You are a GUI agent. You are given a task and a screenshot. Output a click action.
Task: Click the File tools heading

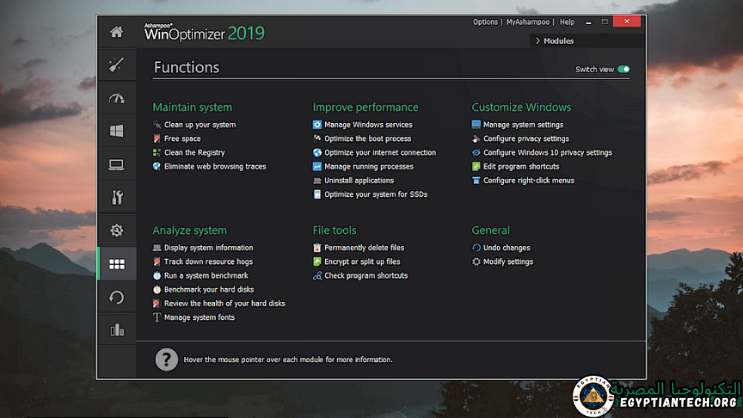tap(335, 230)
